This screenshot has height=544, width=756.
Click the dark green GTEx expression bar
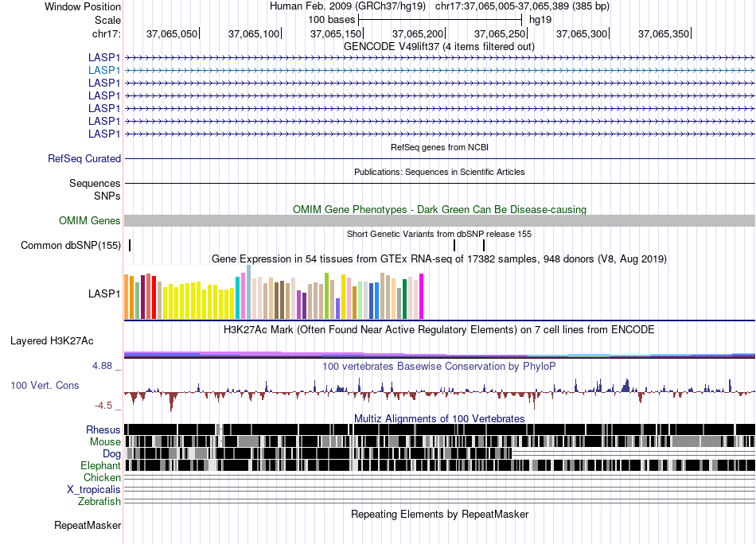pos(405,299)
